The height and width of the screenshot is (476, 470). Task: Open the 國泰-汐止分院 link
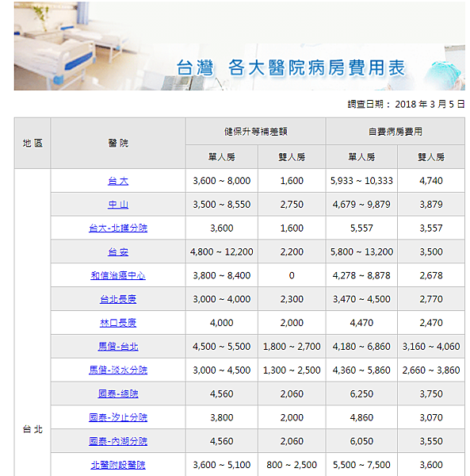(x=118, y=418)
